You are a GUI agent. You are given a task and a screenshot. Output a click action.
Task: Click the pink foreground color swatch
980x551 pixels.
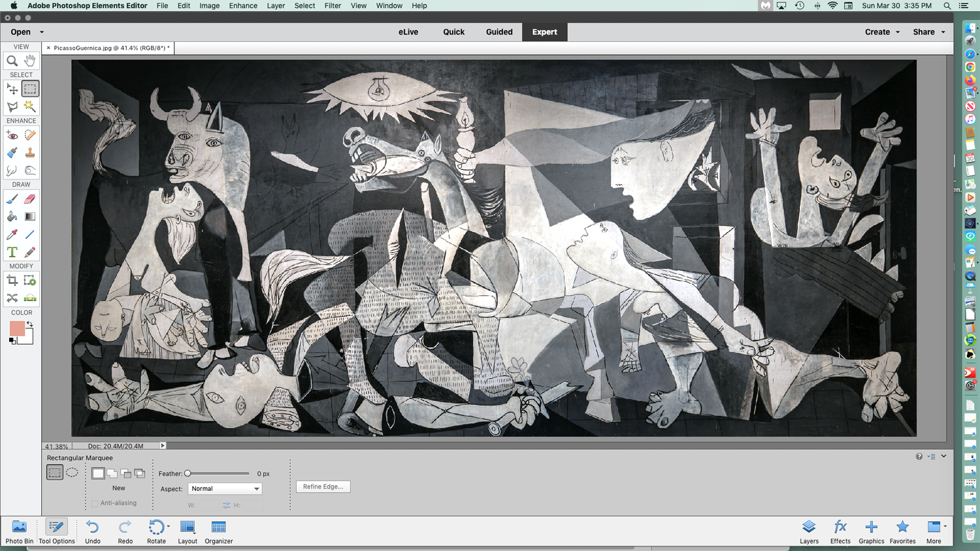(x=17, y=328)
